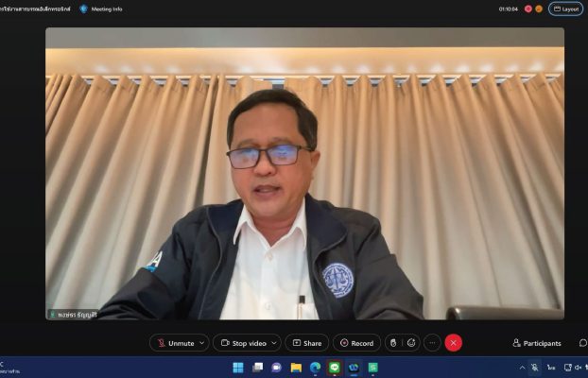588x378 pixels.
Task: End meeting with the red X button
Action: point(454,343)
